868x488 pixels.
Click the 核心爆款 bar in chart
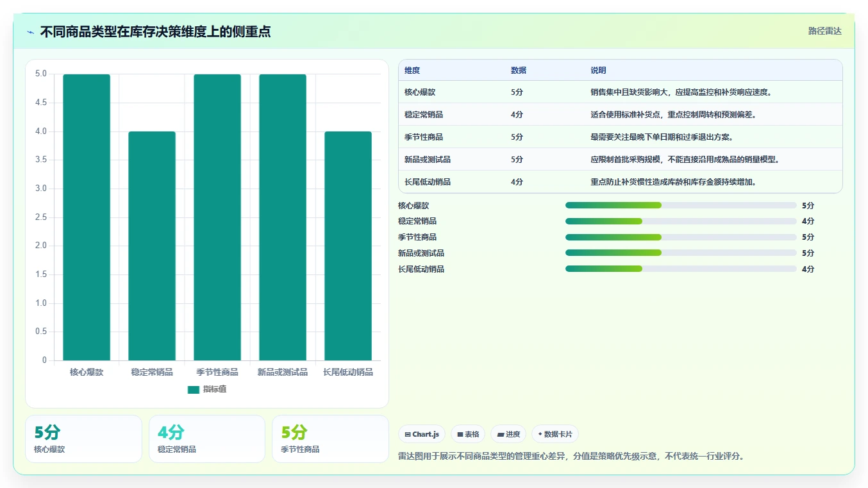(x=87, y=217)
